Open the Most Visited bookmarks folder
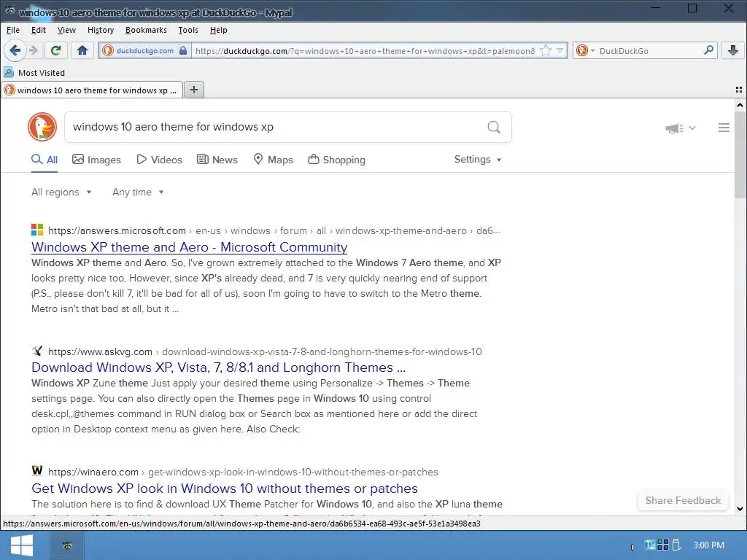This screenshot has height=560, width=747. [x=34, y=73]
